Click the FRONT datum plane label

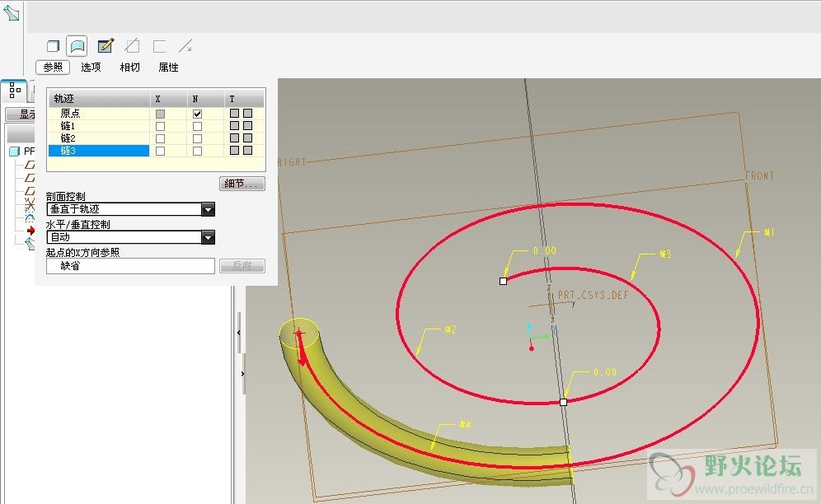[x=759, y=176]
